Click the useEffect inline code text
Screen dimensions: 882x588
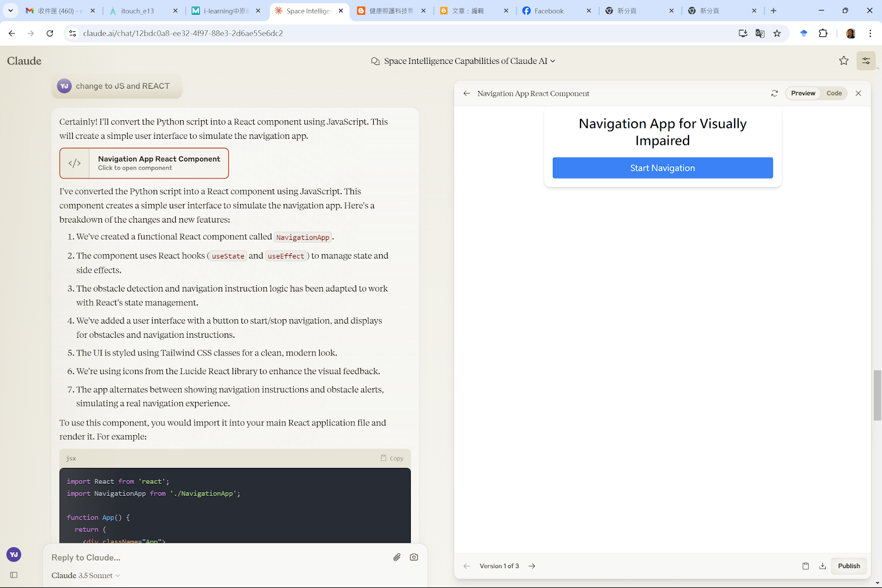click(286, 256)
